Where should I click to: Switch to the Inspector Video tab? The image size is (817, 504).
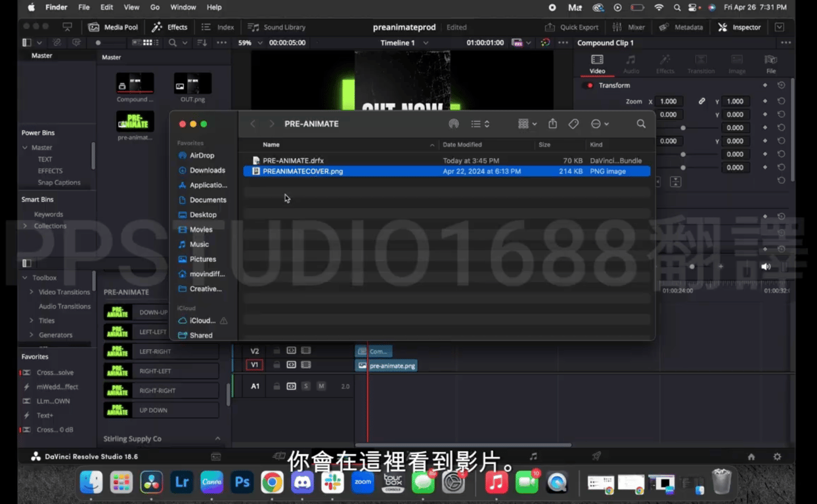click(x=597, y=64)
